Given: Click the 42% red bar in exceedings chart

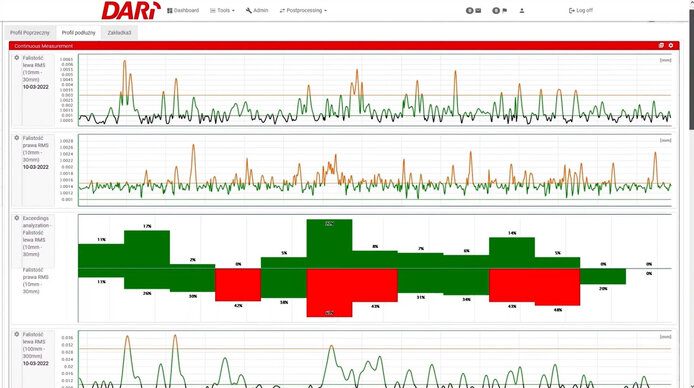Looking at the screenshot, I should pos(238,285).
